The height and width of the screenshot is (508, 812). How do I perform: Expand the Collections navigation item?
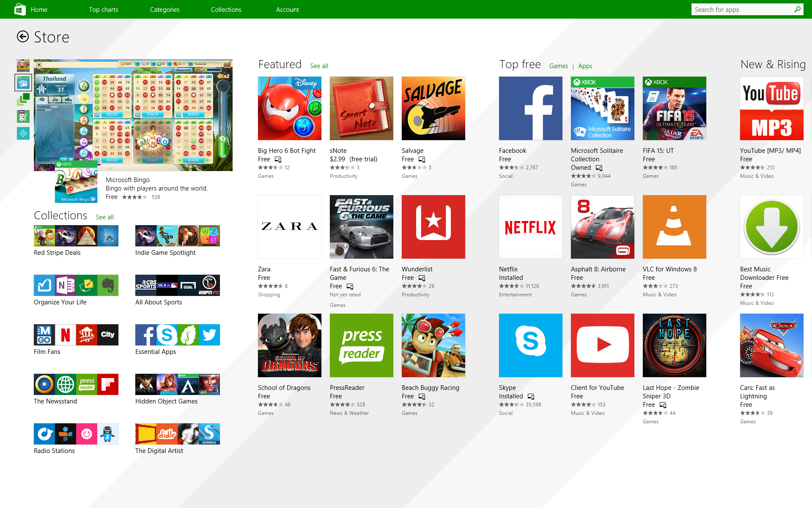click(x=226, y=9)
